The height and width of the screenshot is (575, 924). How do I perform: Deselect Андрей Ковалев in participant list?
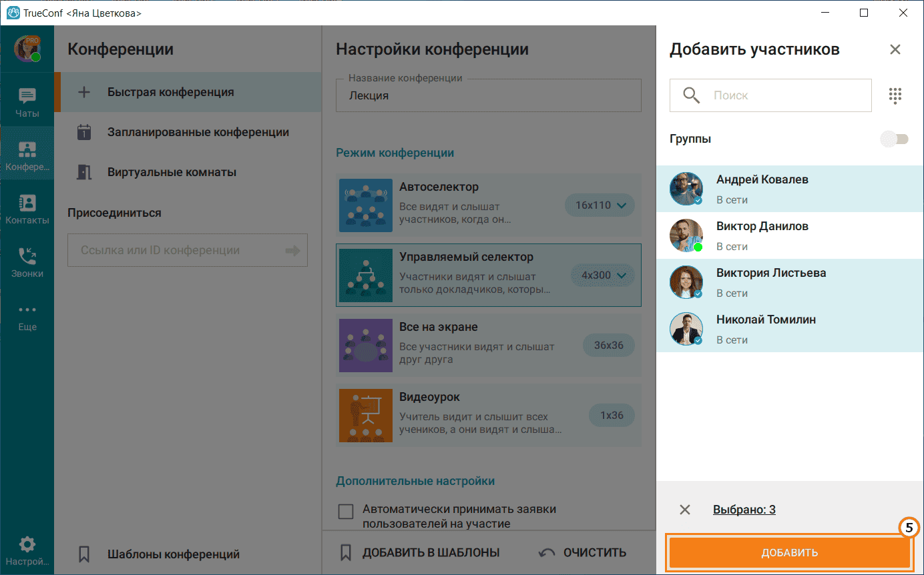[790, 189]
